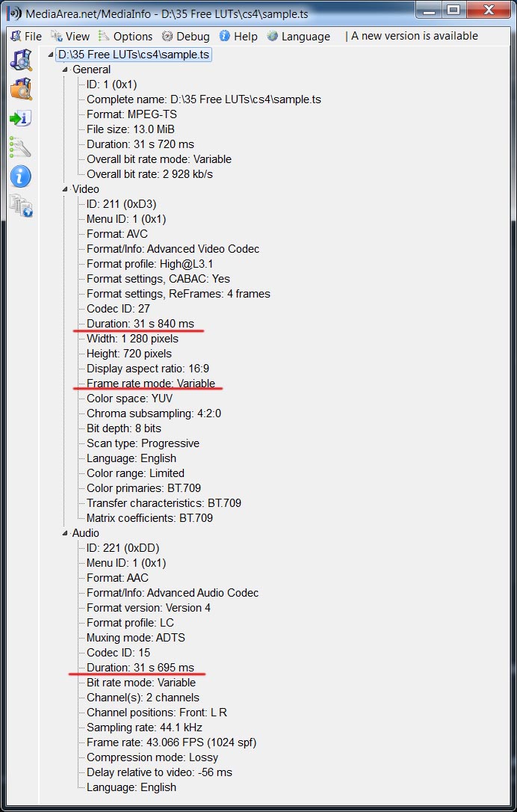Viewport: 517px width, 812px height.
Task: Select 'Complete name' row
Action: click(x=204, y=99)
